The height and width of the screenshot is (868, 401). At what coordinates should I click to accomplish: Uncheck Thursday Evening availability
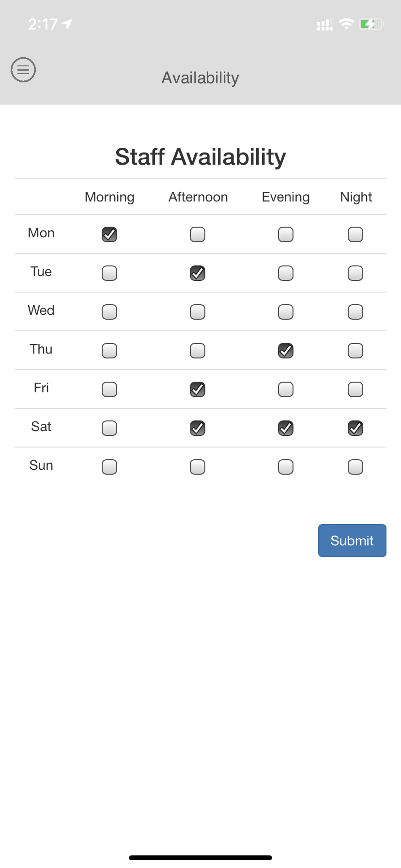pyautogui.click(x=286, y=351)
